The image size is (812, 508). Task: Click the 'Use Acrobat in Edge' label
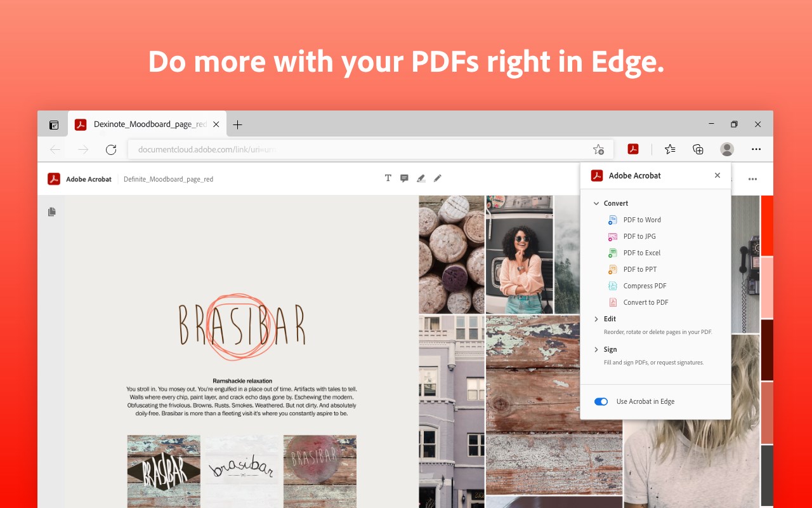pyautogui.click(x=645, y=401)
